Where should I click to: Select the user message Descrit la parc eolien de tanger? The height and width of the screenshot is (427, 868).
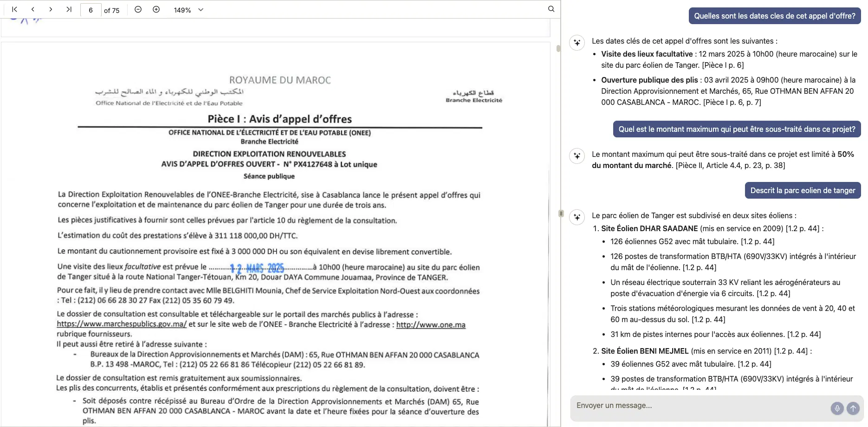click(x=803, y=190)
